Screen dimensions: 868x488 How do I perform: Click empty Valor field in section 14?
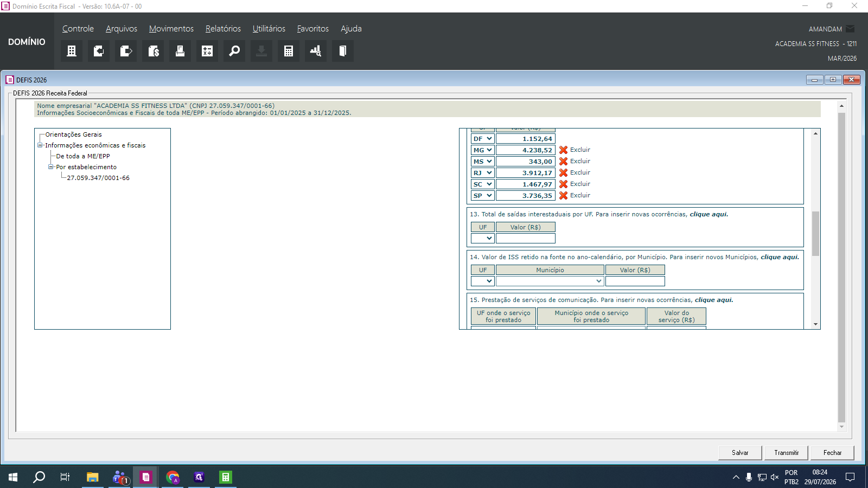635,281
